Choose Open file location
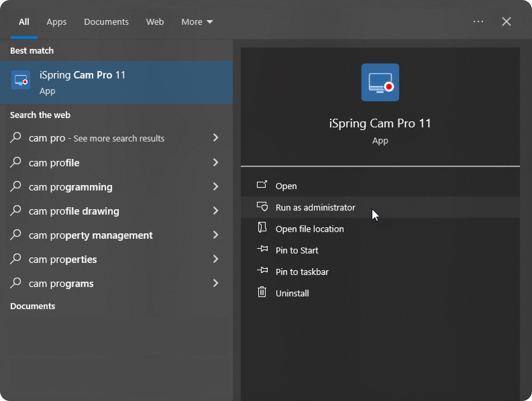The height and width of the screenshot is (401, 532). tap(380, 229)
